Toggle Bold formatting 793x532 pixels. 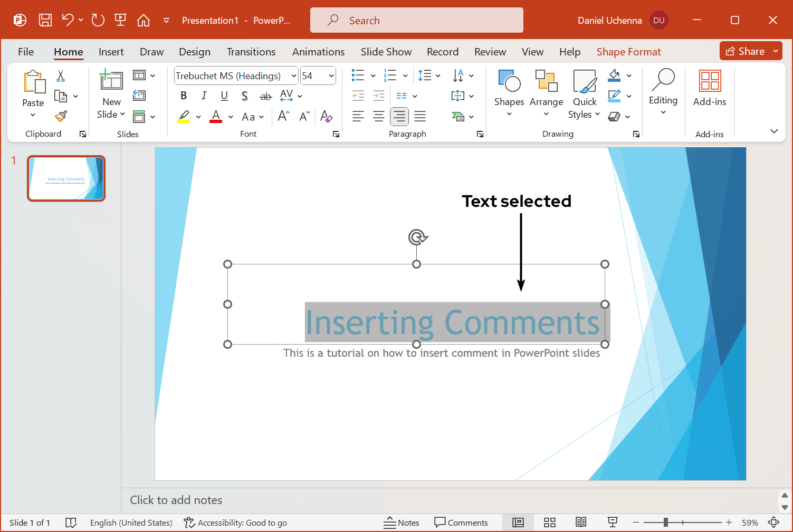(x=184, y=96)
